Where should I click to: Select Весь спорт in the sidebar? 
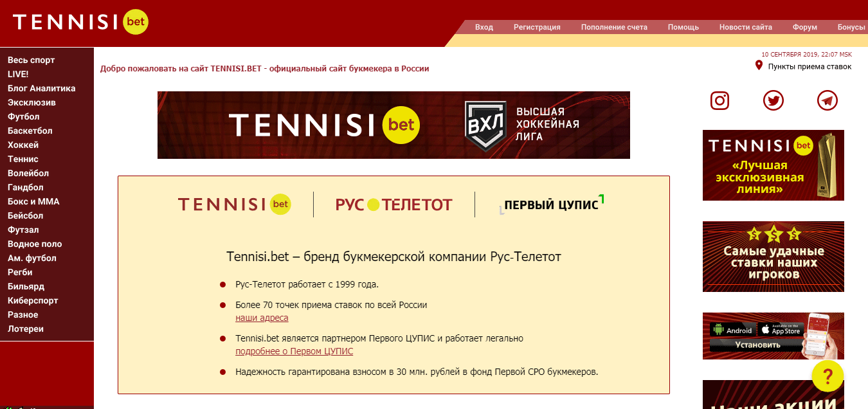tap(32, 60)
